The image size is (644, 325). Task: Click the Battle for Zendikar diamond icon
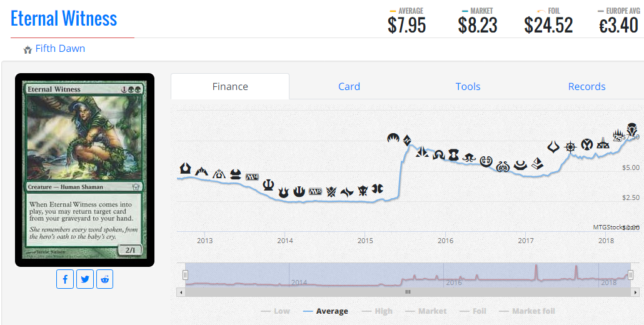click(407, 141)
